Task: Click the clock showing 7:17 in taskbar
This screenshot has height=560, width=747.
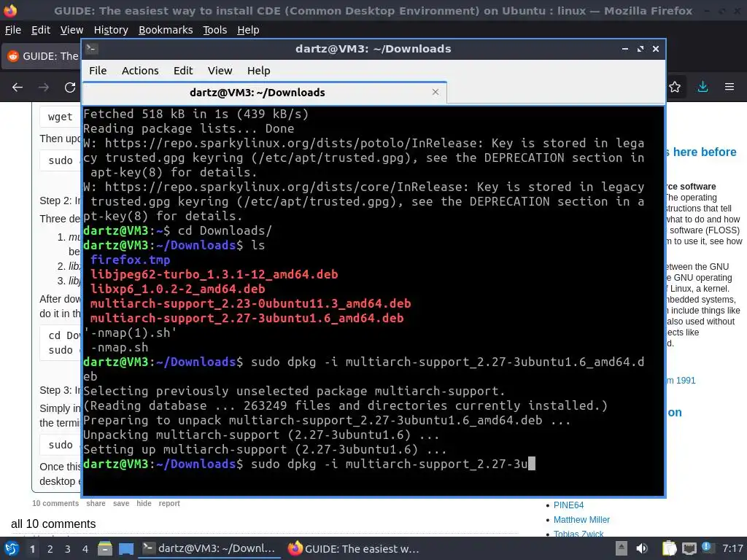Action: [x=732, y=548]
